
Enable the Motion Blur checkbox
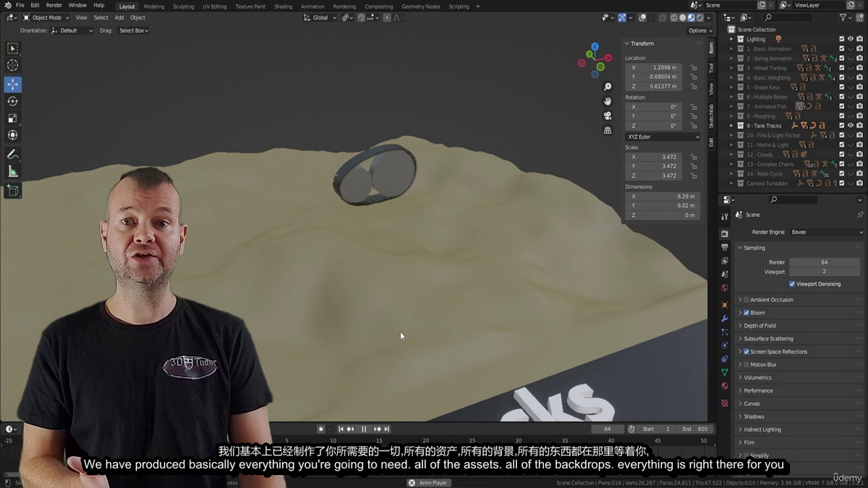(x=746, y=365)
